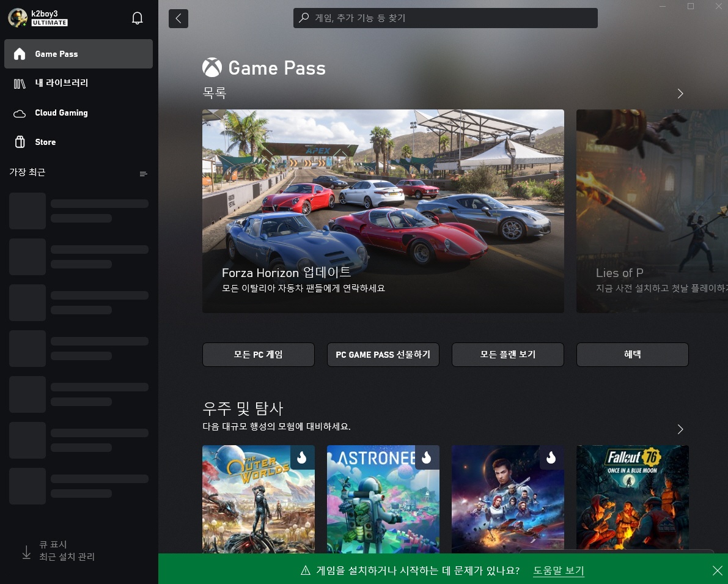The image size is (728, 584).
Task: Focus the game search field
Action: (x=445, y=18)
